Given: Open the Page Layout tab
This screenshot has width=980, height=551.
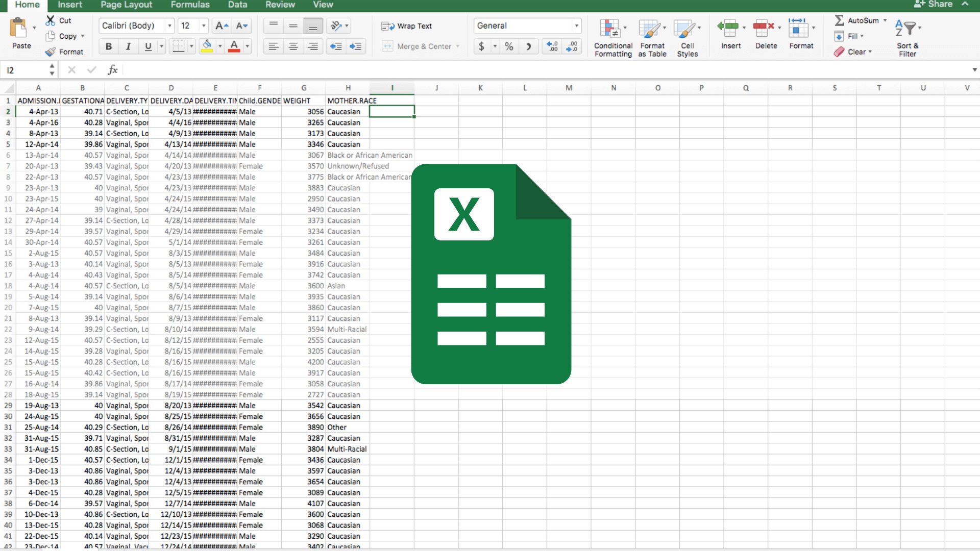Looking at the screenshot, I should click(x=126, y=5).
